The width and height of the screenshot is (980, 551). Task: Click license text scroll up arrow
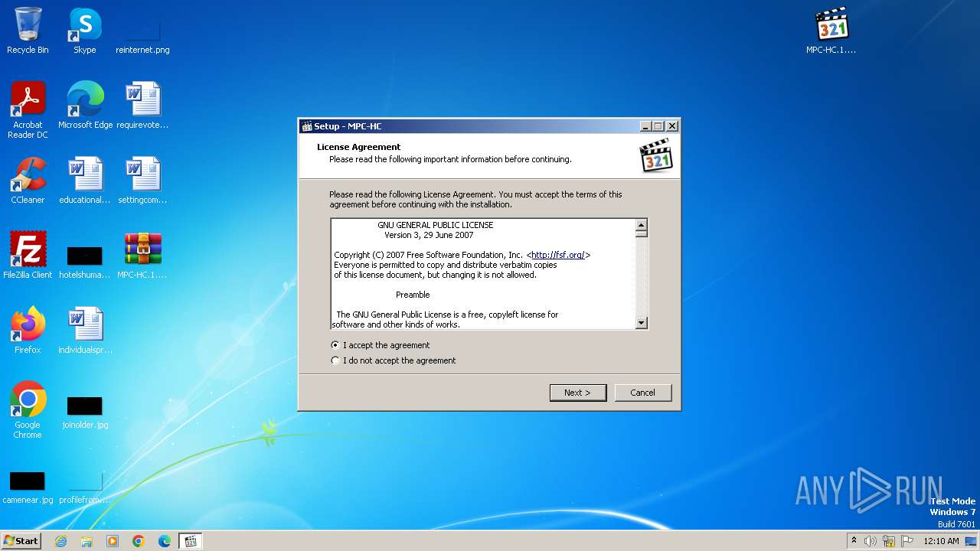click(642, 225)
